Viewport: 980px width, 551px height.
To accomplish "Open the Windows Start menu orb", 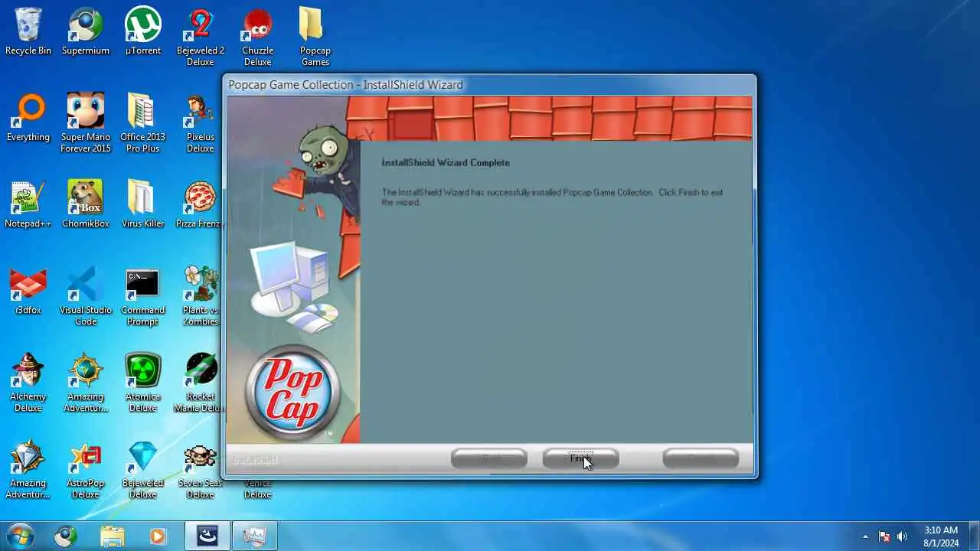I will (x=21, y=536).
